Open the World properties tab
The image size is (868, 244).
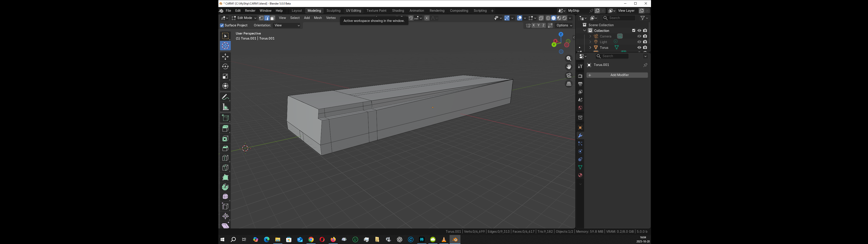[x=580, y=108]
